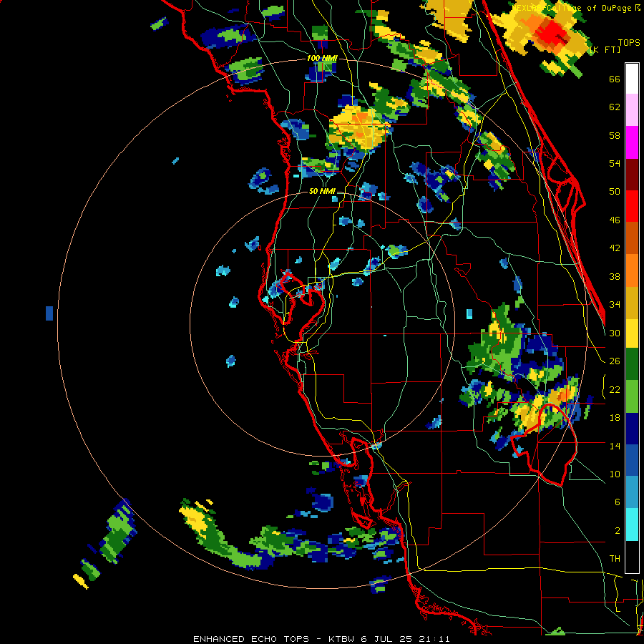Click the black TH swatch in the legend
Screen dimensions: 644x644
[632, 557]
